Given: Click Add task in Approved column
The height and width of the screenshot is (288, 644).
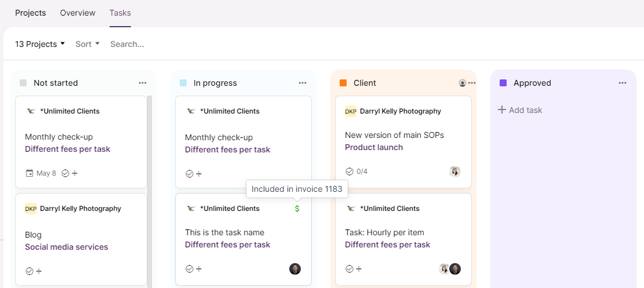Looking at the screenshot, I should (x=520, y=110).
